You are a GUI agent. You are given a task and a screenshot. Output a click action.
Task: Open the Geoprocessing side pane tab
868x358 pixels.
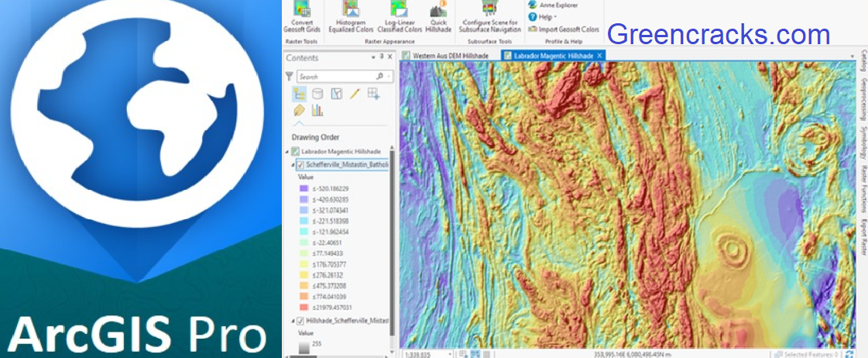coord(863,99)
